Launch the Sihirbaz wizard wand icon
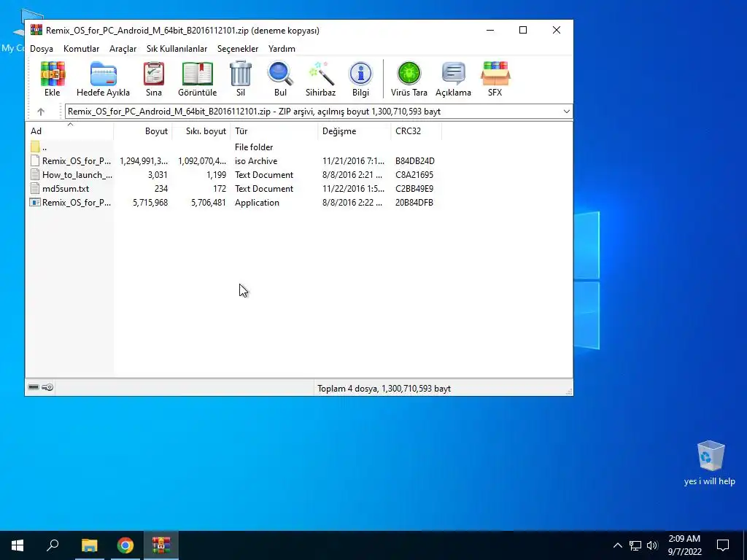747x560 pixels. 321,79
